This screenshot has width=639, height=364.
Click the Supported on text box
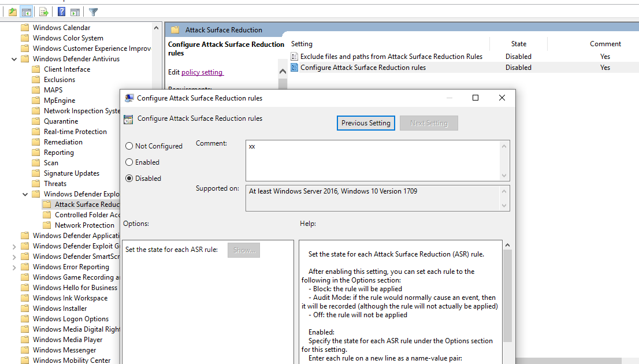pyautogui.click(x=373, y=198)
